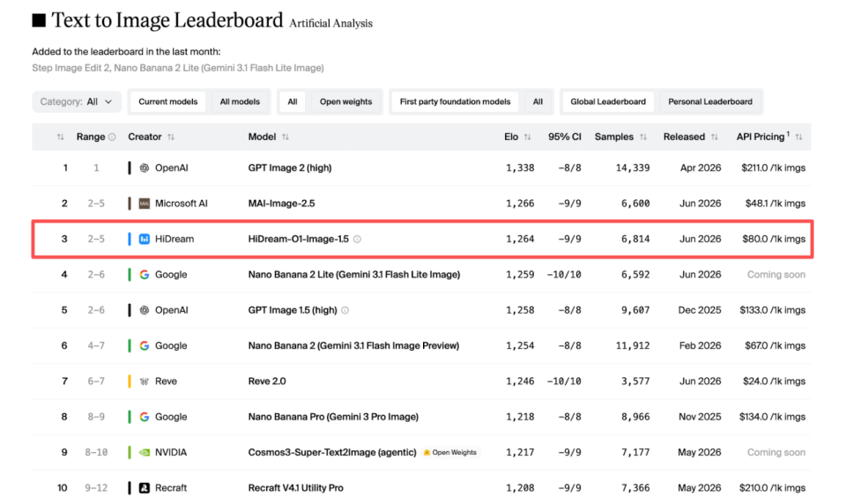
Task: Click the Elo value 1,338
Action: pyautogui.click(x=520, y=167)
